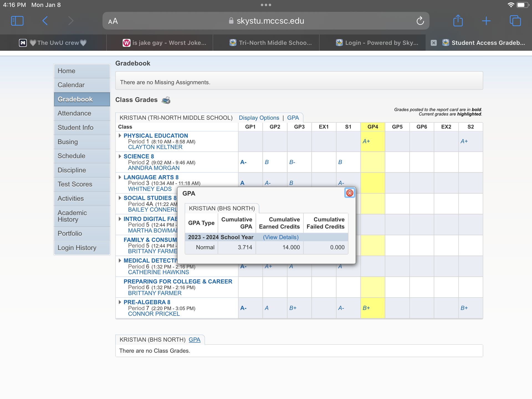Click the Display Options link
The width and height of the screenshot is (532, 399).
click(259, 118)
